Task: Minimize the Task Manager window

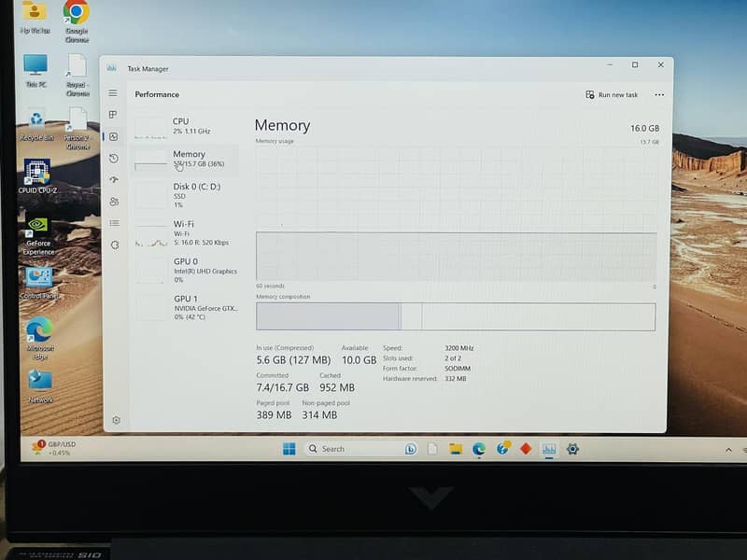Action: click(x=610, y=64)
